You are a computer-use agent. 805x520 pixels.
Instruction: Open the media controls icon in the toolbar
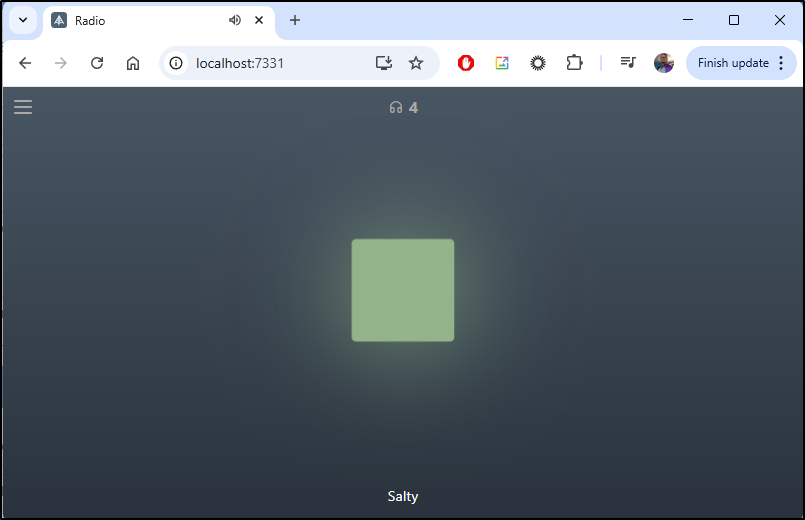628,63
